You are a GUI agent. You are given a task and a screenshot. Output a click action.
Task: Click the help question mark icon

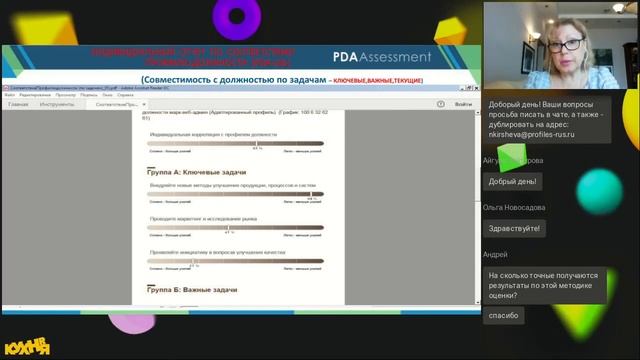tap(441, 104)
